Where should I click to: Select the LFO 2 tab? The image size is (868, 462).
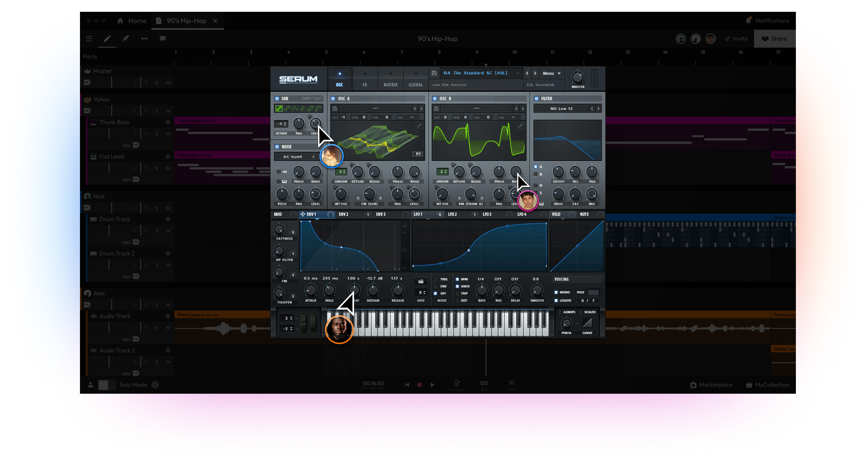(462, 214)
